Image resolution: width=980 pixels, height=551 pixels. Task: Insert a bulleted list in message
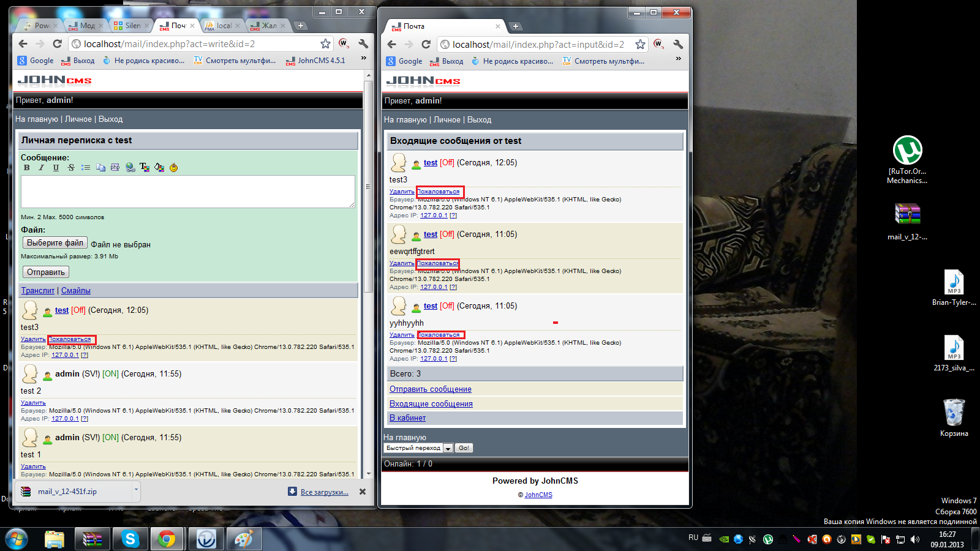[86, 168]
